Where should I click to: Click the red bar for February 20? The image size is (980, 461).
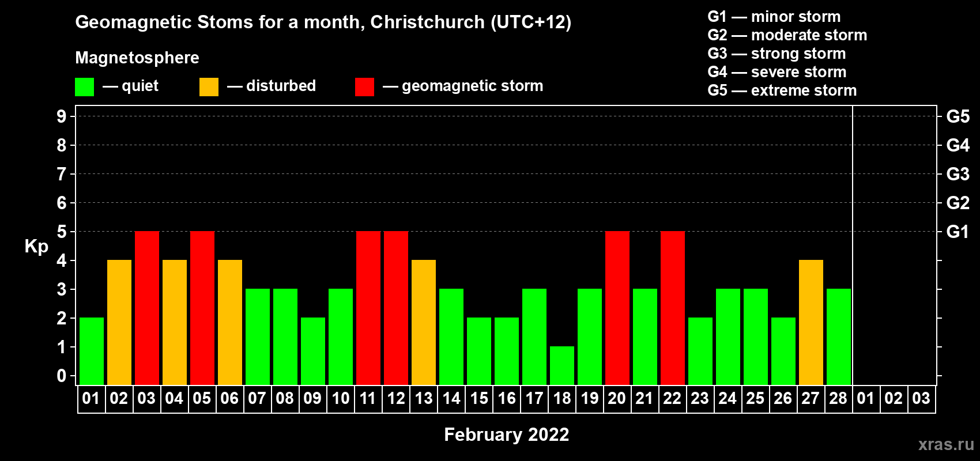tap(617, 308)
